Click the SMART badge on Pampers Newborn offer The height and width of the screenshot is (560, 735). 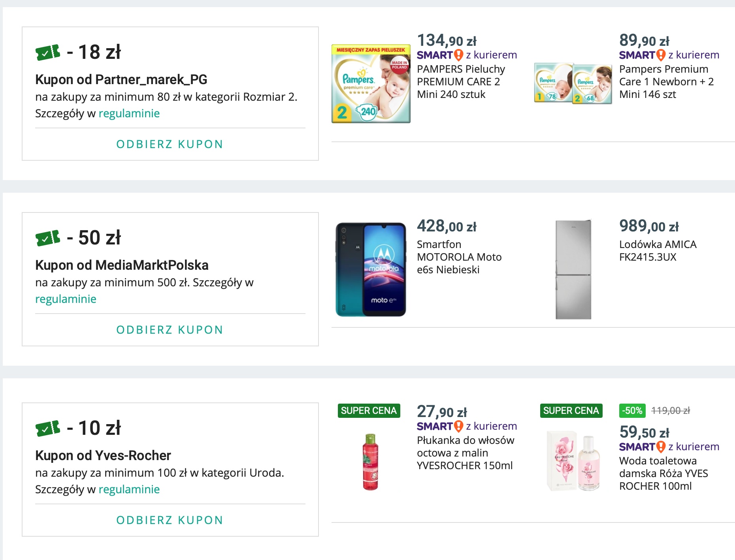point(642,55)
